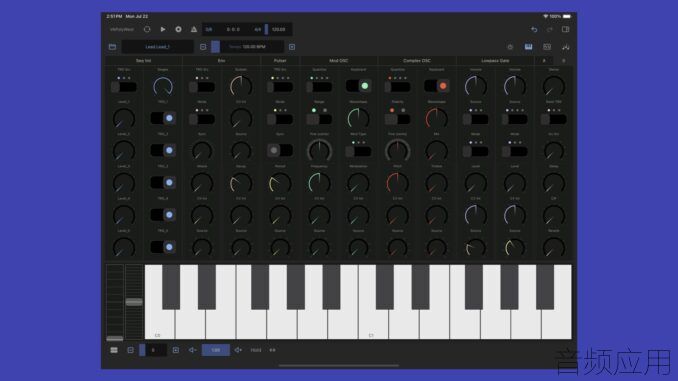Toggle the TRG_3 switch
This screenshot has height=381, width=678.
163,182
